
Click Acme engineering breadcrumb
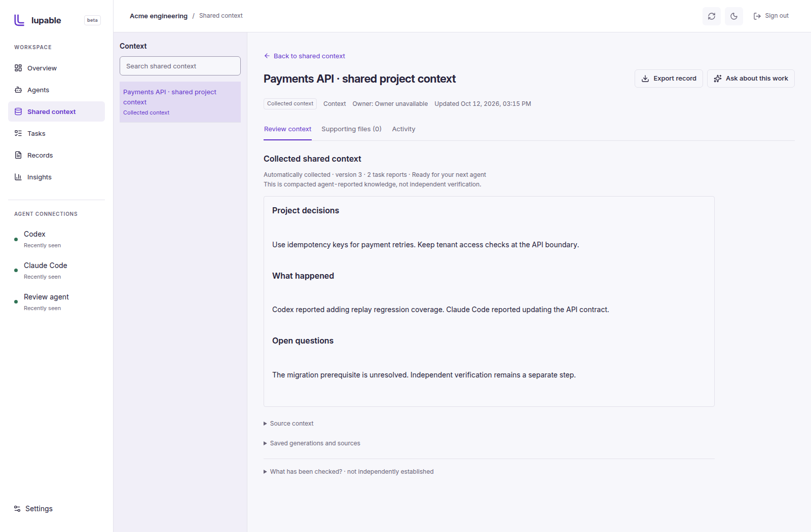click(159, 16)
